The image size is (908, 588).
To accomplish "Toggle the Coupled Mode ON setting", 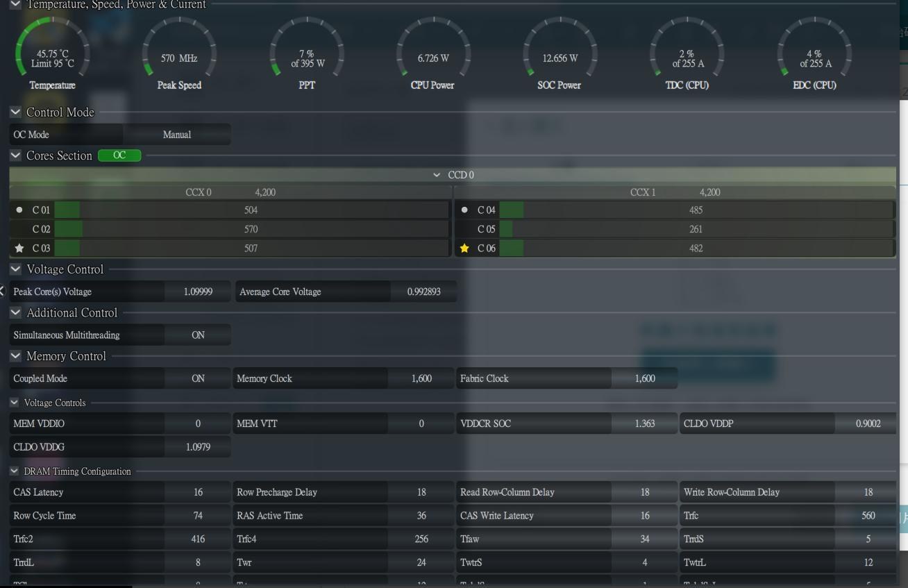I will pos(198,378).
